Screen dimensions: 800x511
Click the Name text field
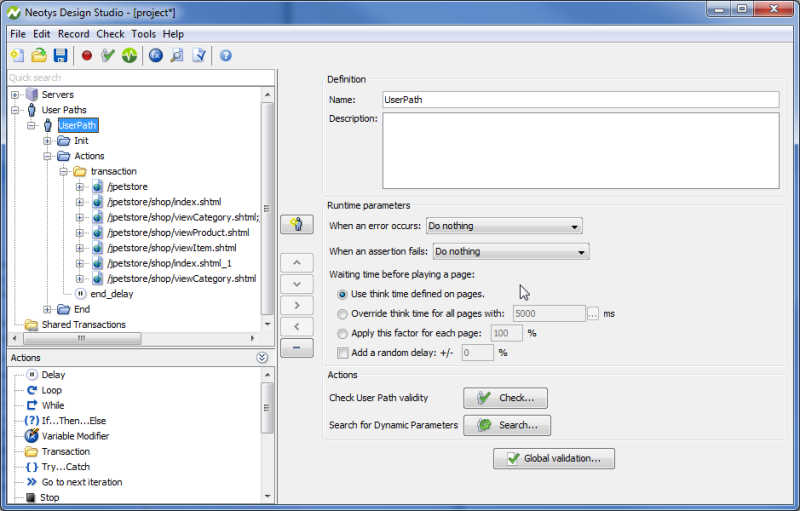tap(579, 100)
